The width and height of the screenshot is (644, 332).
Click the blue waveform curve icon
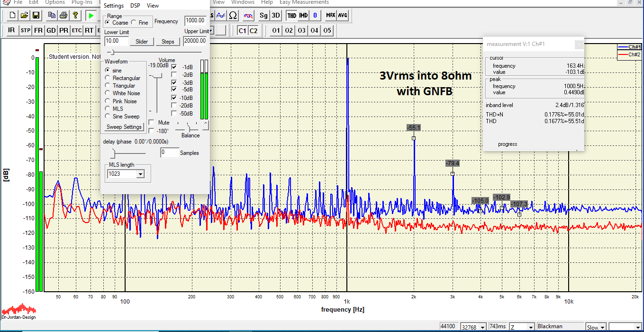(x=221, y=16)
